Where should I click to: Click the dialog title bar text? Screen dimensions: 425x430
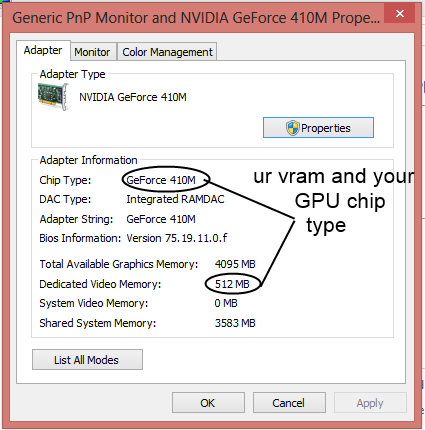(x=196, y=18)
